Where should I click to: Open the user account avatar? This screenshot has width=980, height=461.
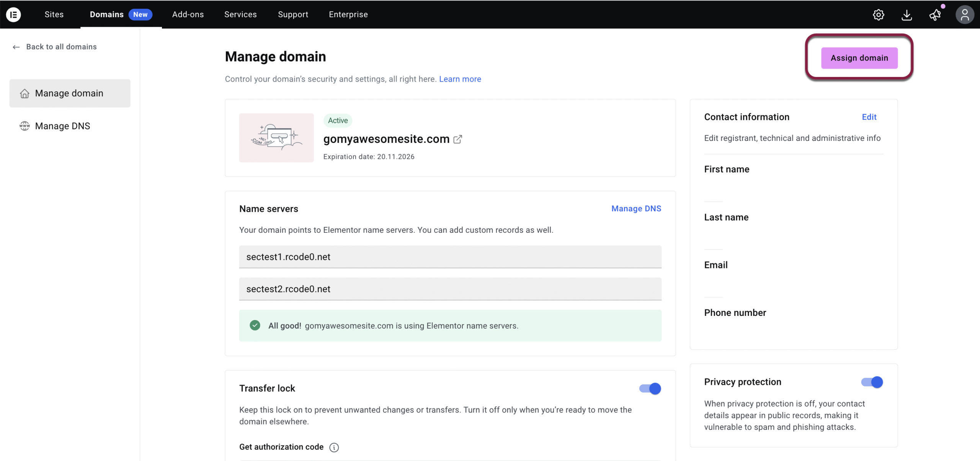pyautogui.click(x=964, y=15)
